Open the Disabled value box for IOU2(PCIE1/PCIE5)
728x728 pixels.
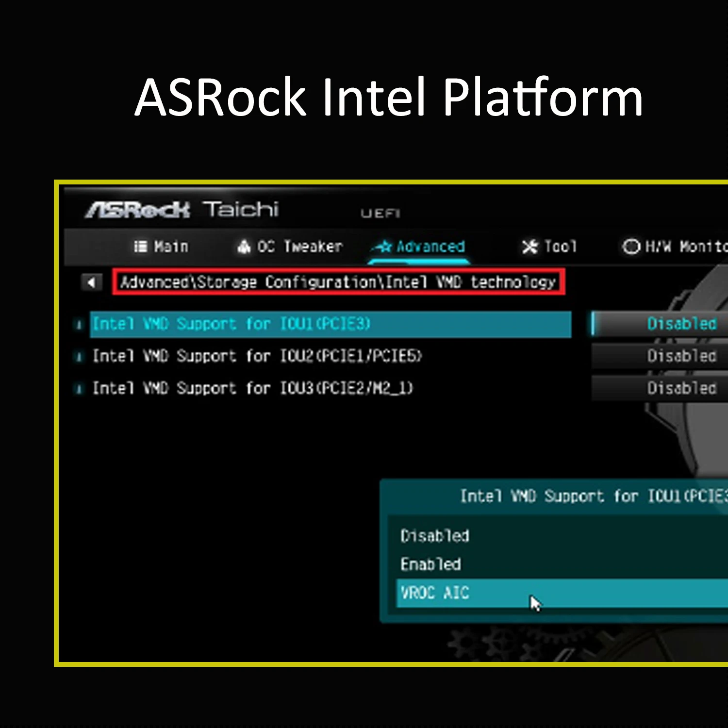click(x=660, y=356)
